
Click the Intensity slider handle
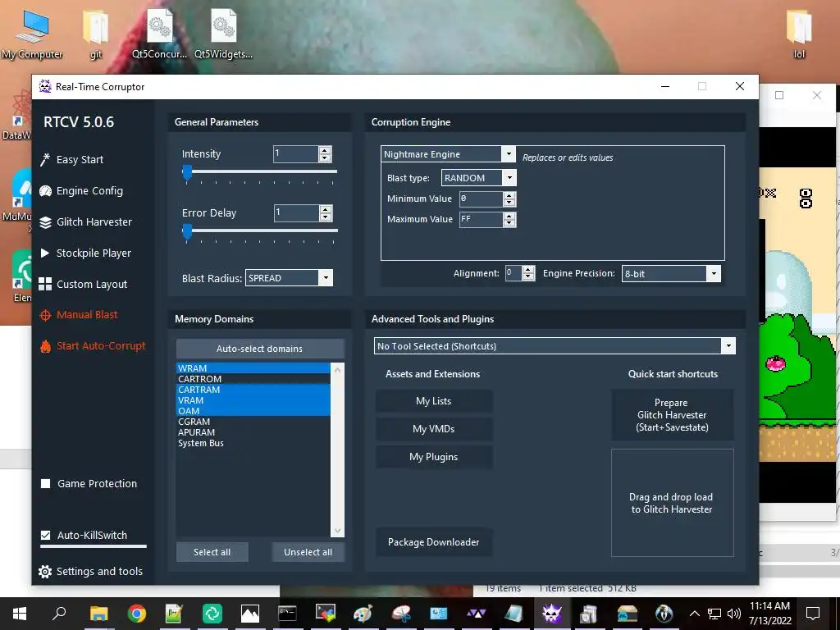coord(187,173)
